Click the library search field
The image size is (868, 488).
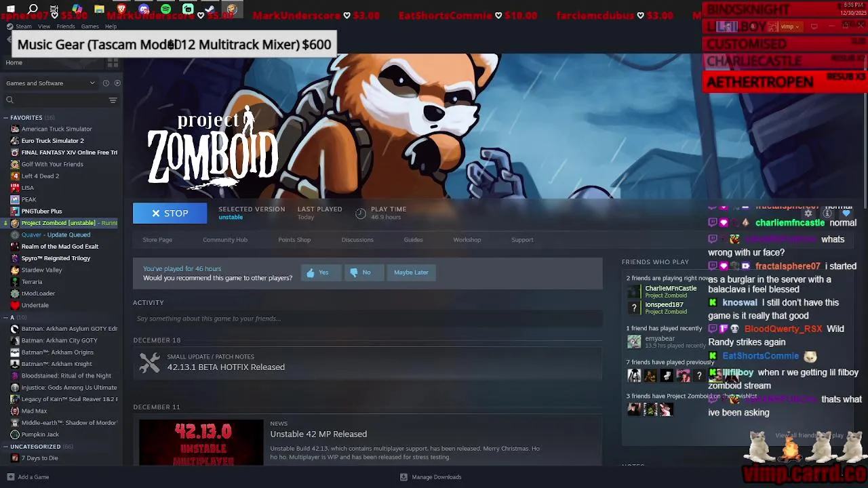pyautogui.click(x=54, y=100)
